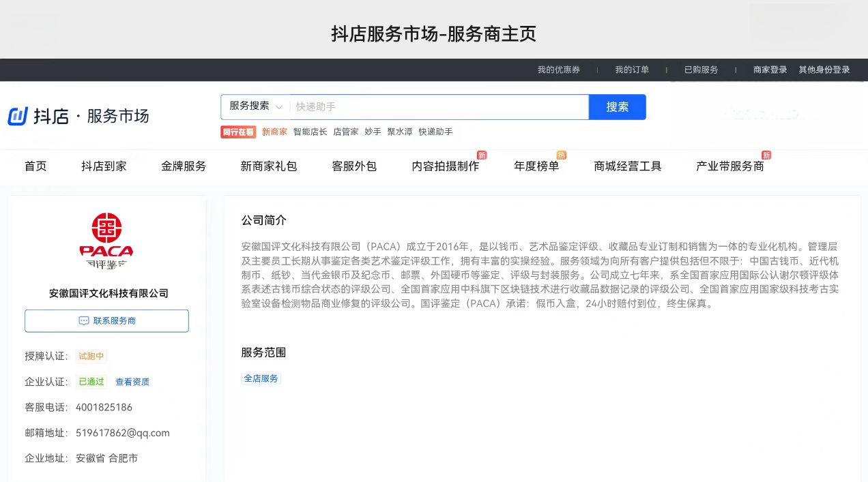Click the 热 badge on 年度榜单
This screenshot has width=868, height=482.
pos(562,155)
